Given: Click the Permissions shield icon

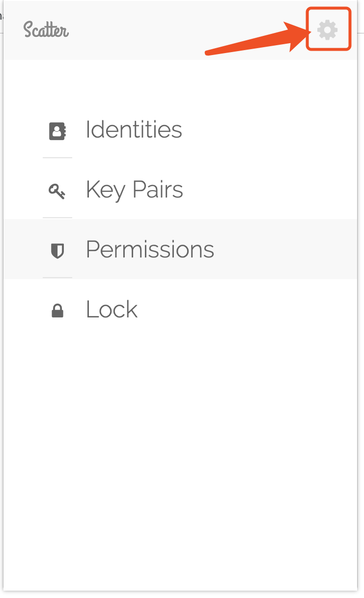Looking at the screenshot, I should [57, 251].
